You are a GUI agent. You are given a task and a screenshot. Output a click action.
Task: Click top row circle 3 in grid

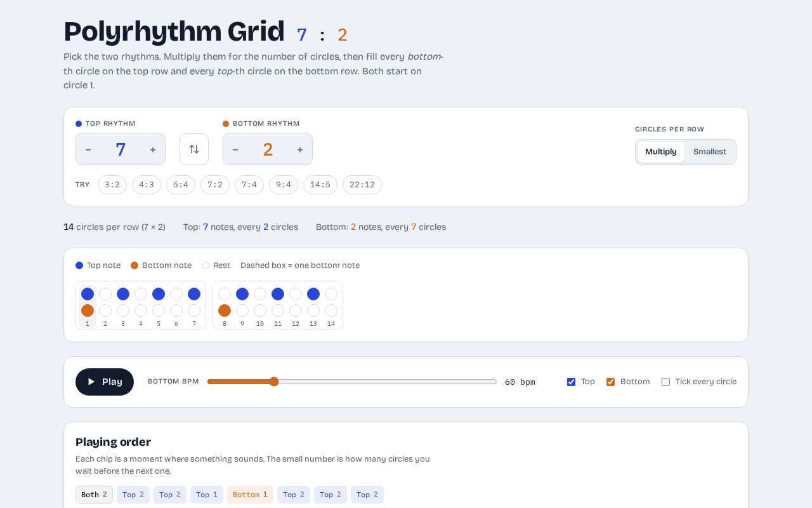[x=123, y=294]
